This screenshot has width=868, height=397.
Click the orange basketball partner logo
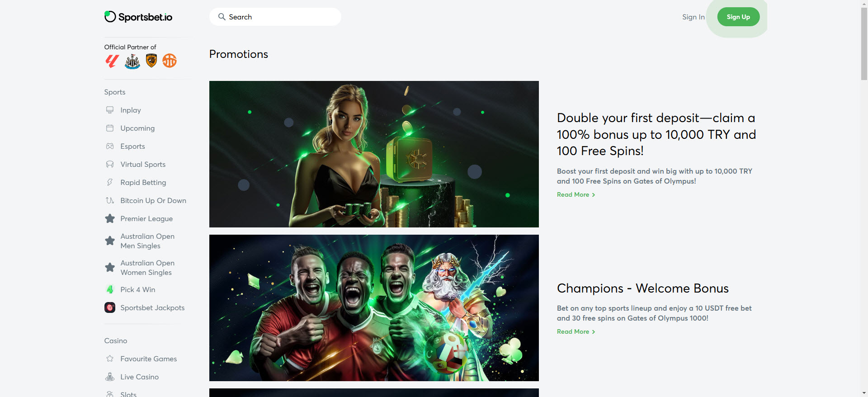[170, 61]
